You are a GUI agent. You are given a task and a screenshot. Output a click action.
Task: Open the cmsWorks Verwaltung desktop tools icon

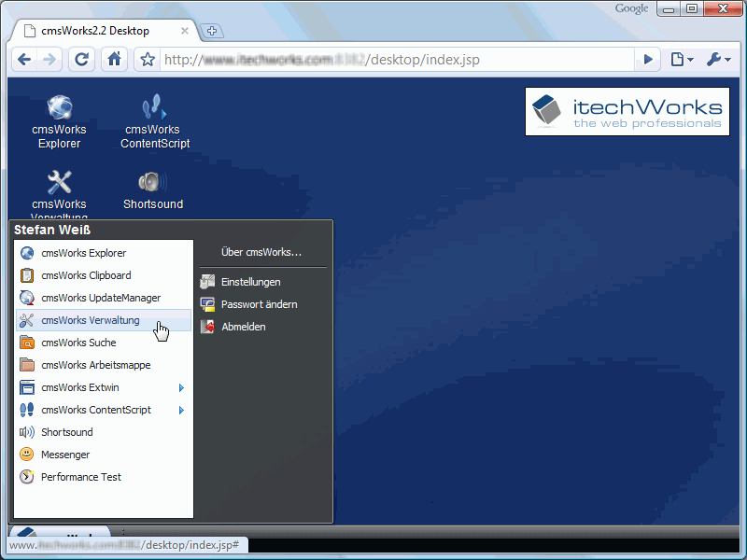tap(60, 182)
